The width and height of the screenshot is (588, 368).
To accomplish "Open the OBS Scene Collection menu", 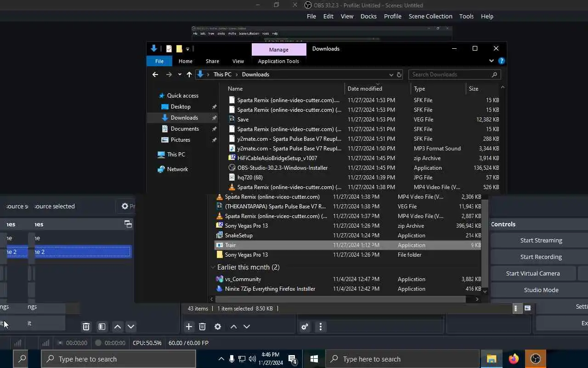I will click(x=430, y=16).
